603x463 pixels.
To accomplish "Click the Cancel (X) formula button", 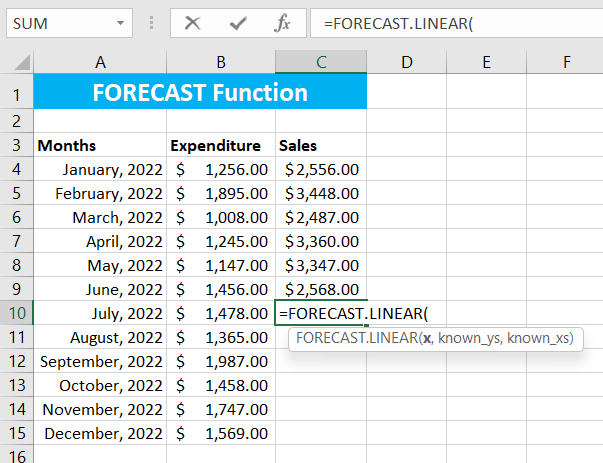I will tap(192, 22).
